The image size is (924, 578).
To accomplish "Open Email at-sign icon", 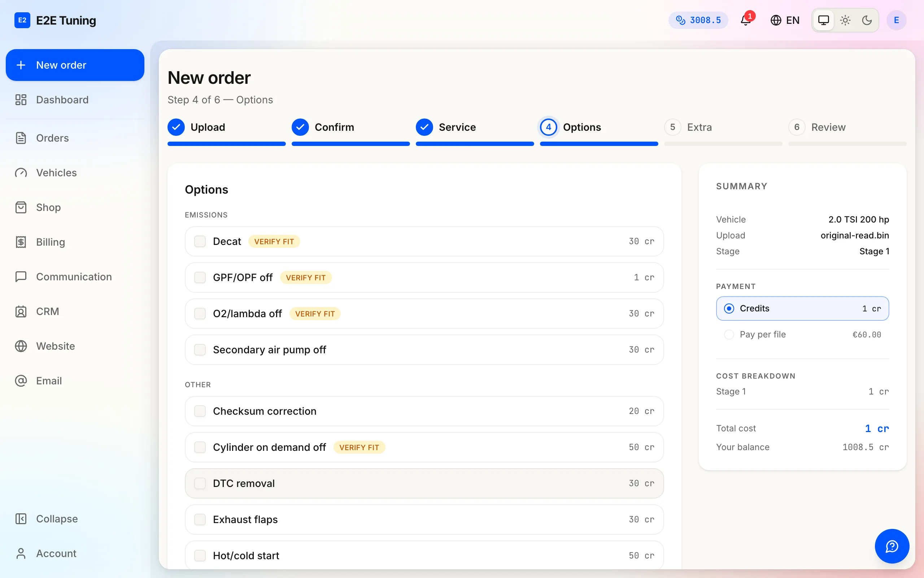I will coord(21,381).
